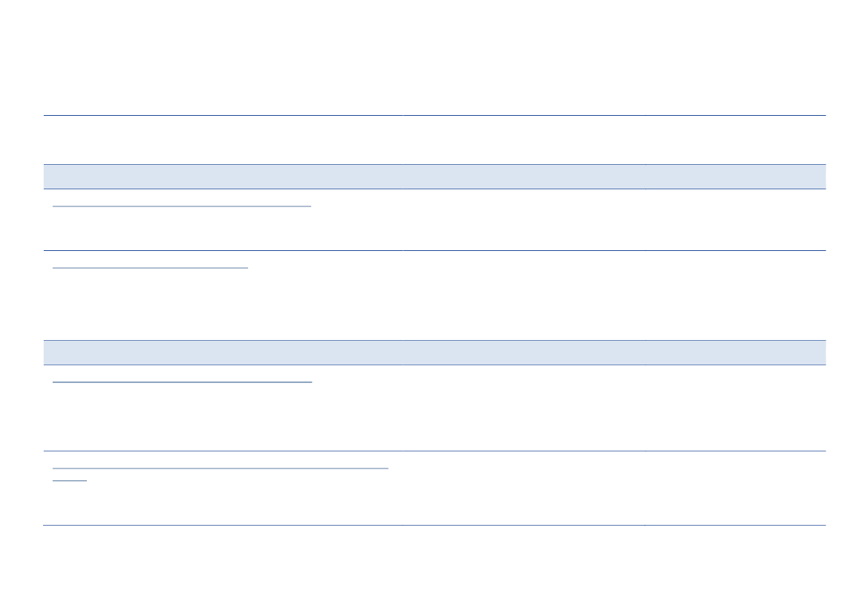Select the lower shaded band's left cell
This screenshot has height=614, width=868.
(x=223, y=353)
